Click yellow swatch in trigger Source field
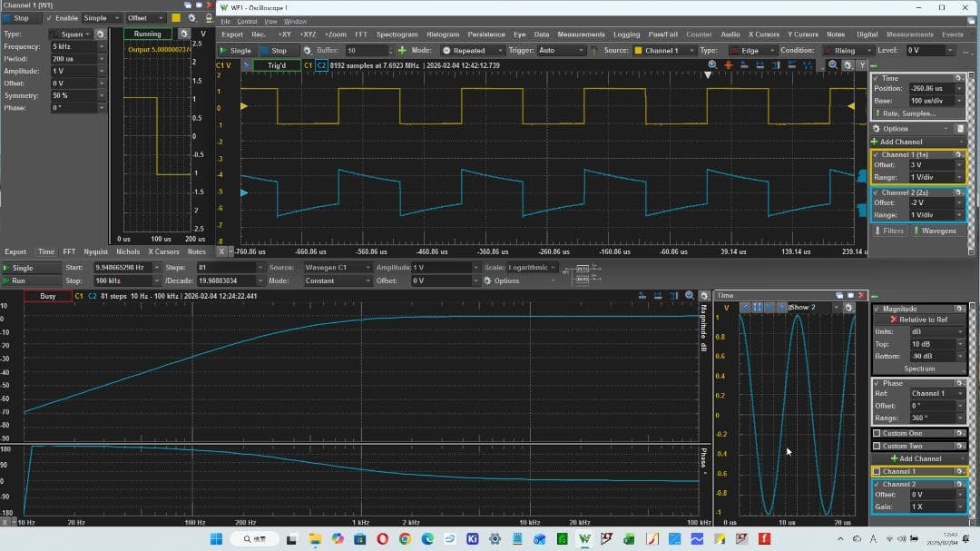This screenshot has height=551, width=980. [x=638, y=50]
